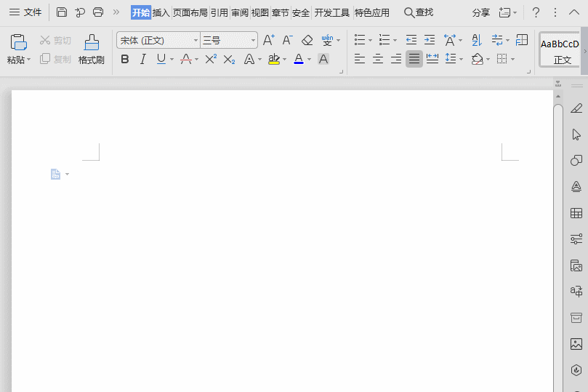588x392 pixels.
Task: Decrease paragraph indent
Action: click(411, 40)
